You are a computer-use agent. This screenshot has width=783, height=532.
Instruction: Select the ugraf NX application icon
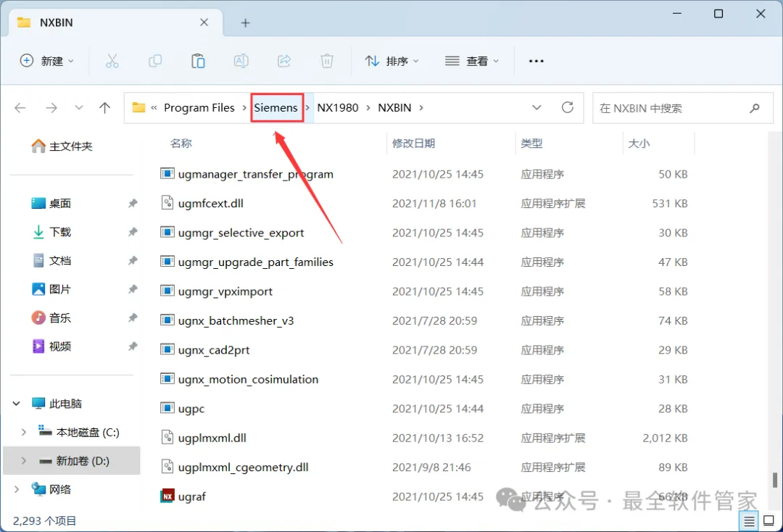pos(167,496)
